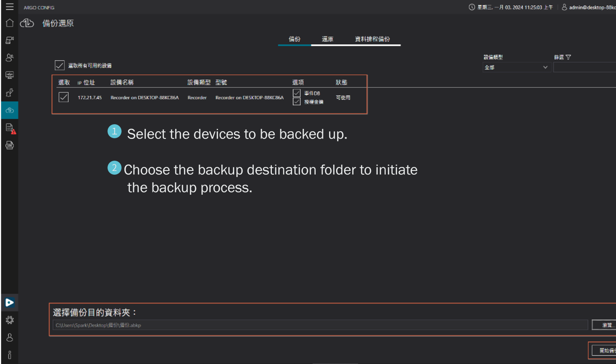
Task: Open the hamburger menu in the top-left corner
Action: pos(10,7)
